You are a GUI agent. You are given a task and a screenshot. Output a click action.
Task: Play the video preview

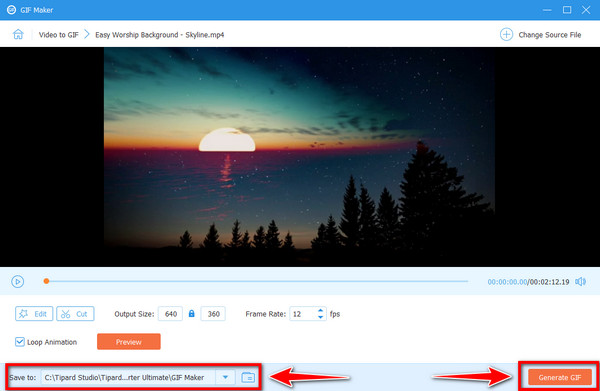18,282
